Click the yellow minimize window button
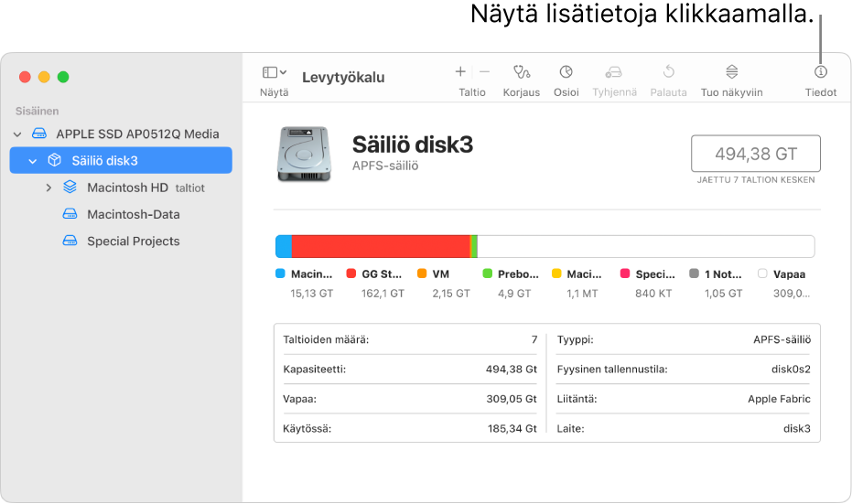The height and width of the screenshot is (504, 852). pyautogui.click(x=44, y=77)
